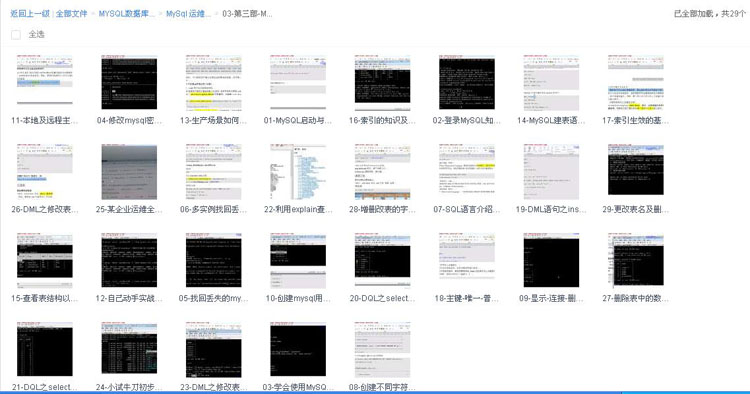This screenshot has height=394, width=750.
Task: Select the 16-索引的知识及 file icon
Action: pos(382,81)
